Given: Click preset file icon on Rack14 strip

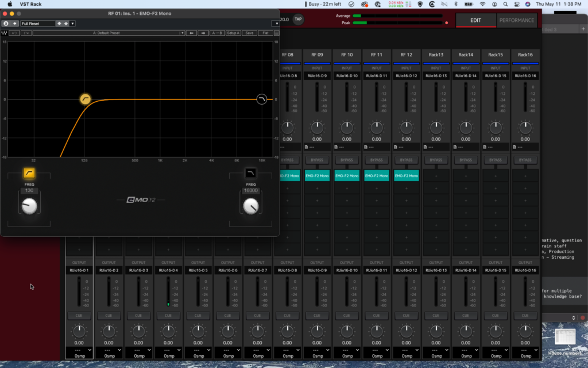Looking at the screenshot, I should (x=455, y=147).
